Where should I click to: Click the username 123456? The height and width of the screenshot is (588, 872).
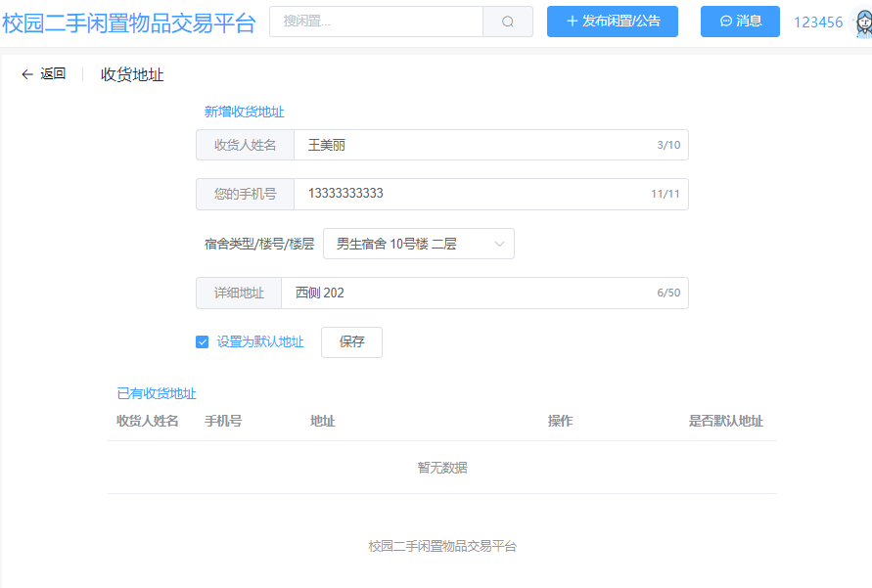(x=818, y=21)
